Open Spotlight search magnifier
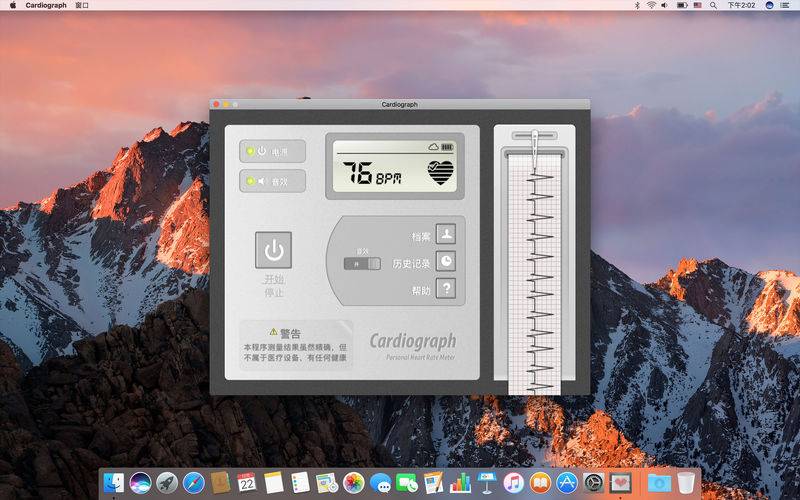Viewport: 800px width, 500px height. click(x=713, y=5)
